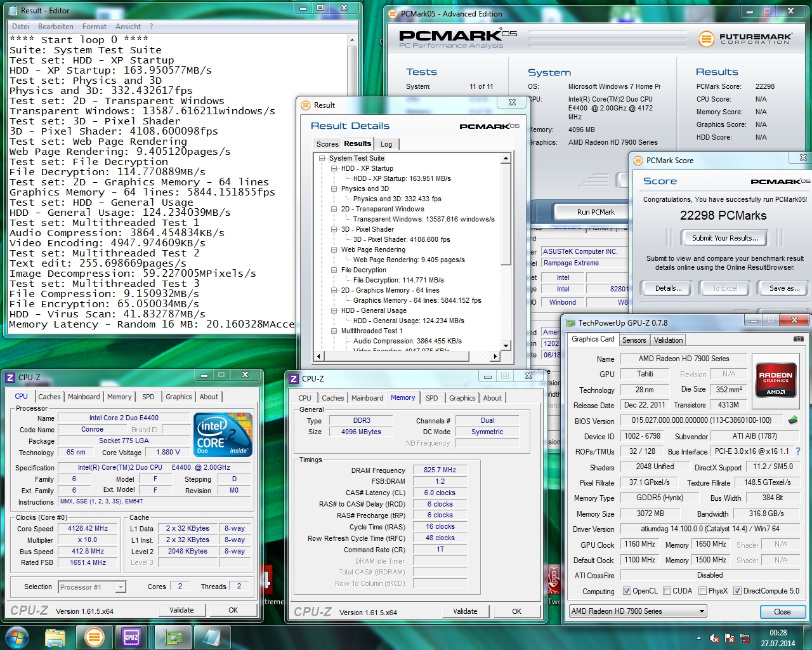812x650 pixels.
Task: Select the Notepad editor taskbar icon
Action: pyautogui.click(x=211, y=637)
